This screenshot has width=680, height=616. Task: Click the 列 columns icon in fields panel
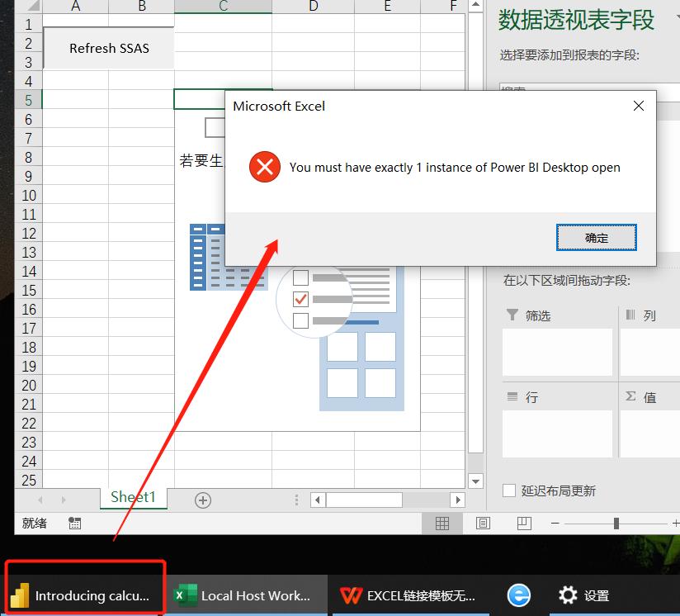[x=631, y=315]
